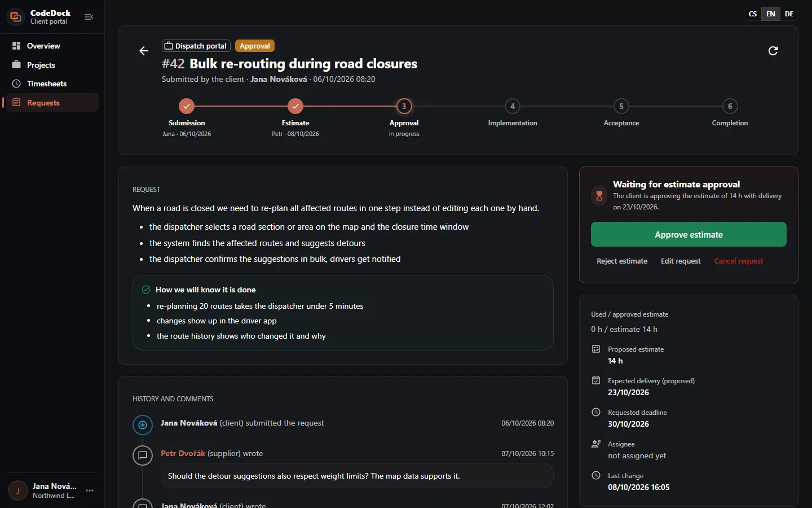Collapse the sidebar menu icon

click(x=89, y=17)
